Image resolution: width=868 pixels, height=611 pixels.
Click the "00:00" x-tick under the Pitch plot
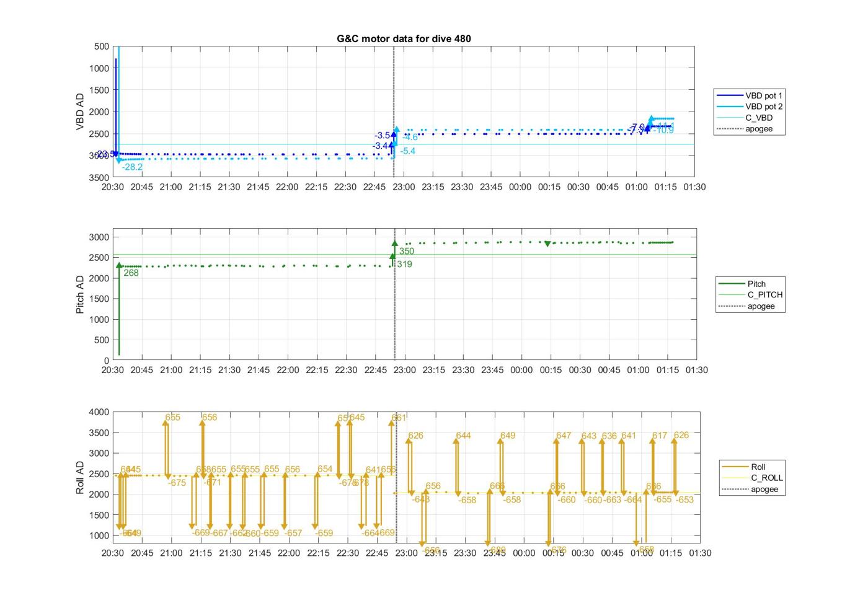point(521,370)
